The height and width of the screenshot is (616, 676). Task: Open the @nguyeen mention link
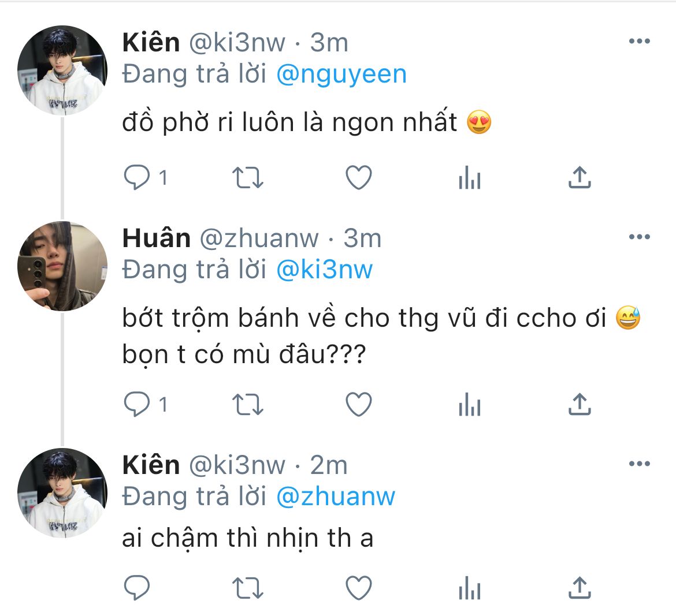tap(341, 74)
